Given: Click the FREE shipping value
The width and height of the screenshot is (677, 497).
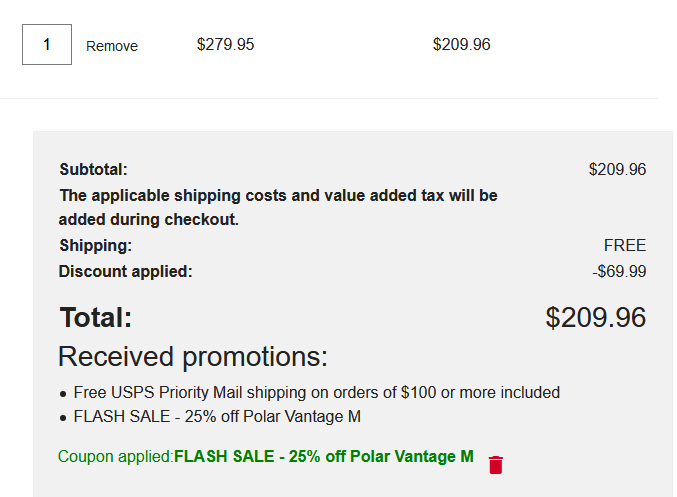Looking at the screenshot, I should (625, 245).
